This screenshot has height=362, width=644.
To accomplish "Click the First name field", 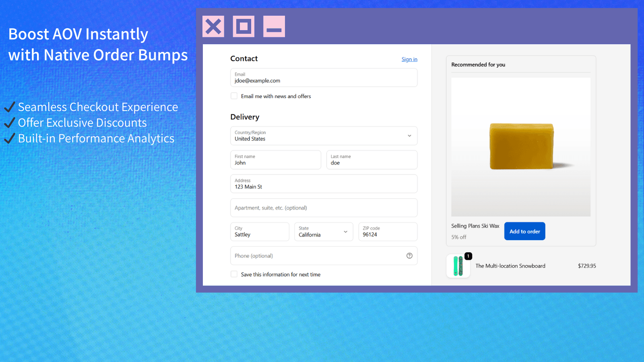I will click(x=276, y=160).
